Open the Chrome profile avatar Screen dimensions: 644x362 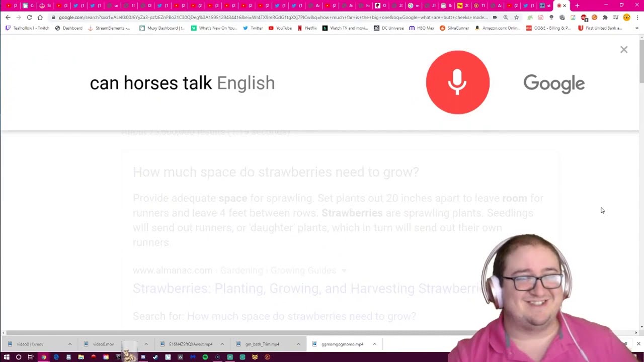626,17
